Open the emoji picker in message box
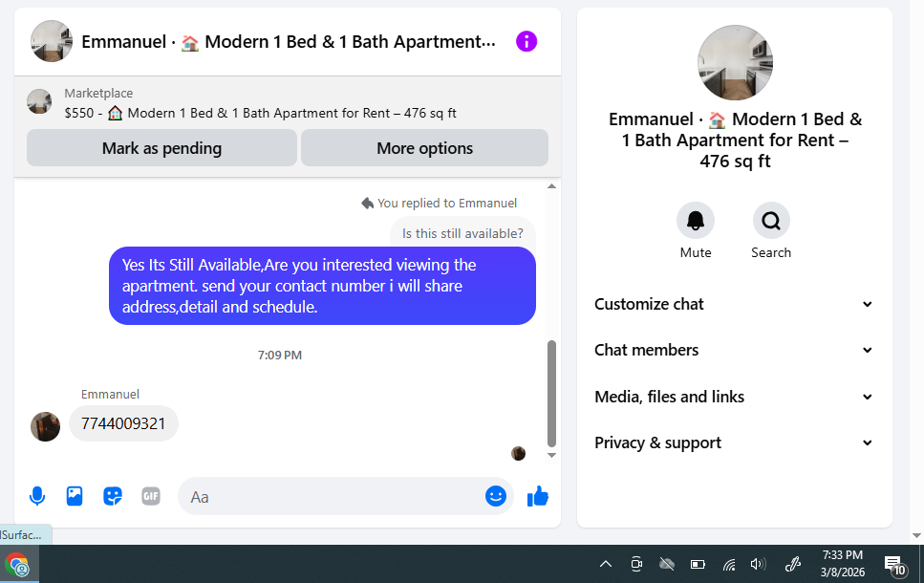 click(x=496, y=496)
